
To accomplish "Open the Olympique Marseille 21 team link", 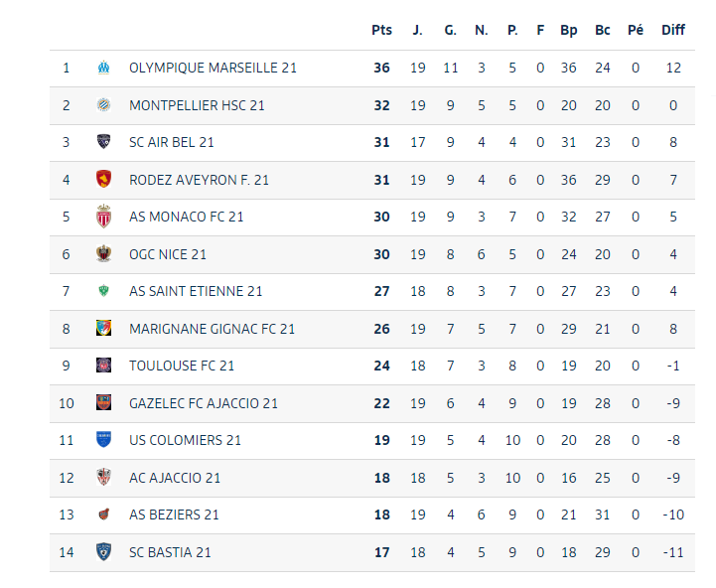I will 213,69.
